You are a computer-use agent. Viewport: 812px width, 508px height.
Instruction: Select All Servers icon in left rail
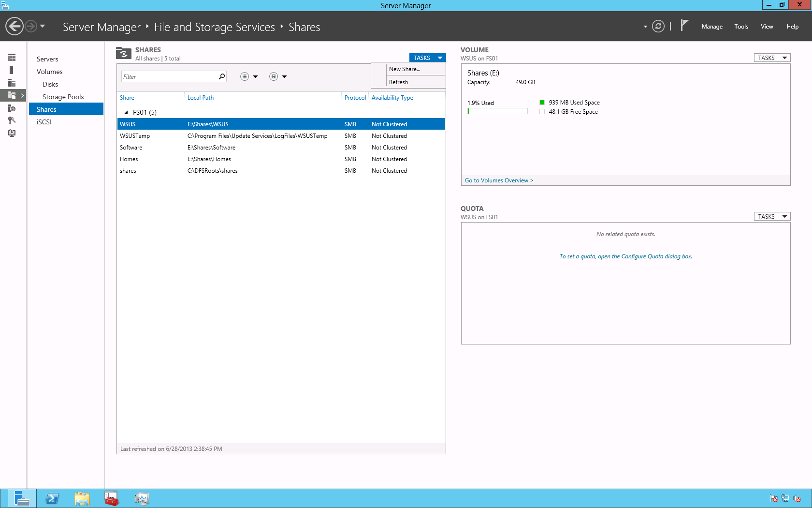point(12,83)
